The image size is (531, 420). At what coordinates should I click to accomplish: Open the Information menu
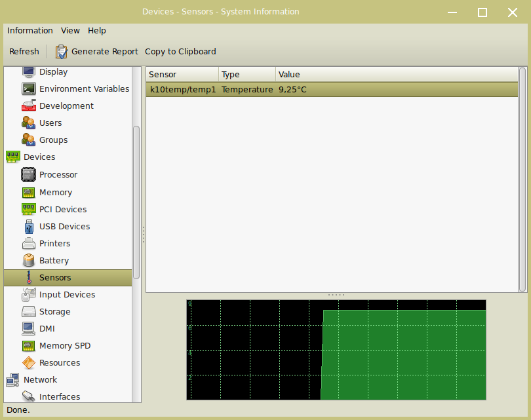pos(29,30)
